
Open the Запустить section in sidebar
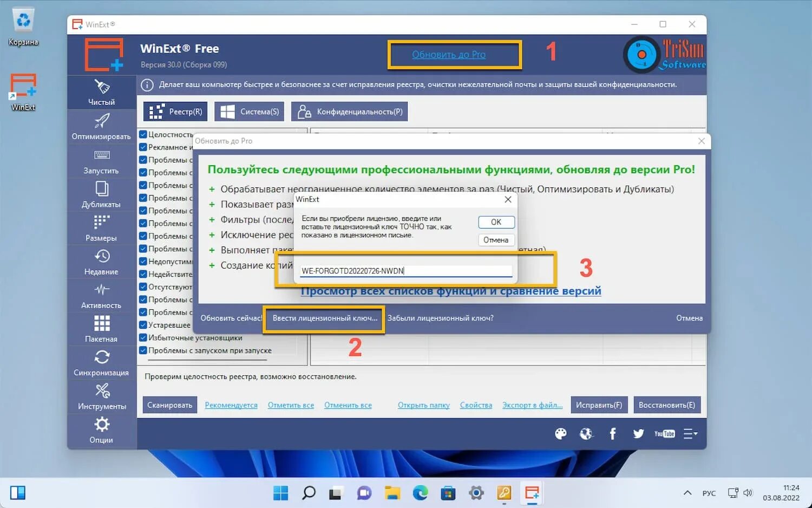(102, 161)
